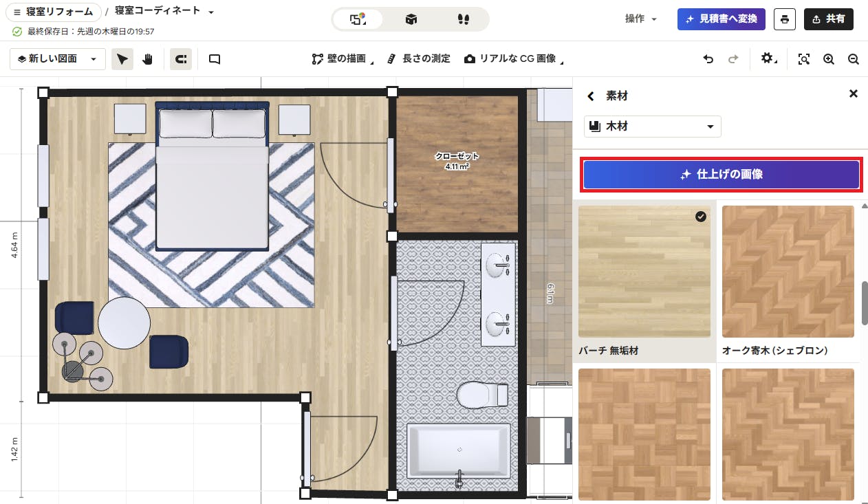Click the 共有 share button
The height and width of the screenshot is (504, 868).
[x=828, y=19]
